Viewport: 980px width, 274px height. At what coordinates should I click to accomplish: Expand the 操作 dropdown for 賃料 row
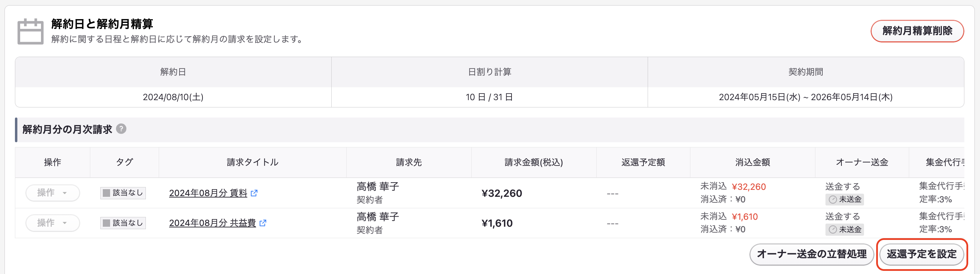point(52,193)
